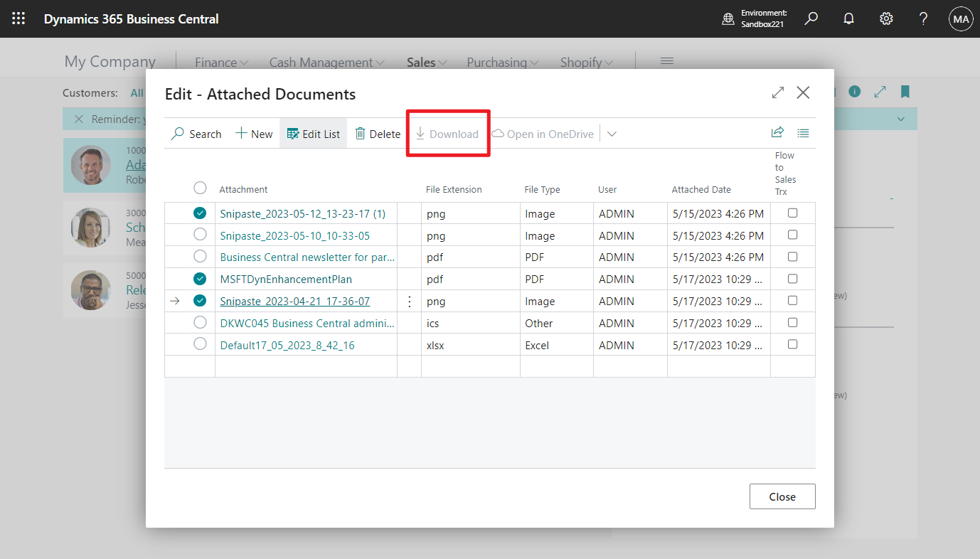Screen dimensions: 980x559
Task: Open the Purchasing menu
Action: click(502, 62)
